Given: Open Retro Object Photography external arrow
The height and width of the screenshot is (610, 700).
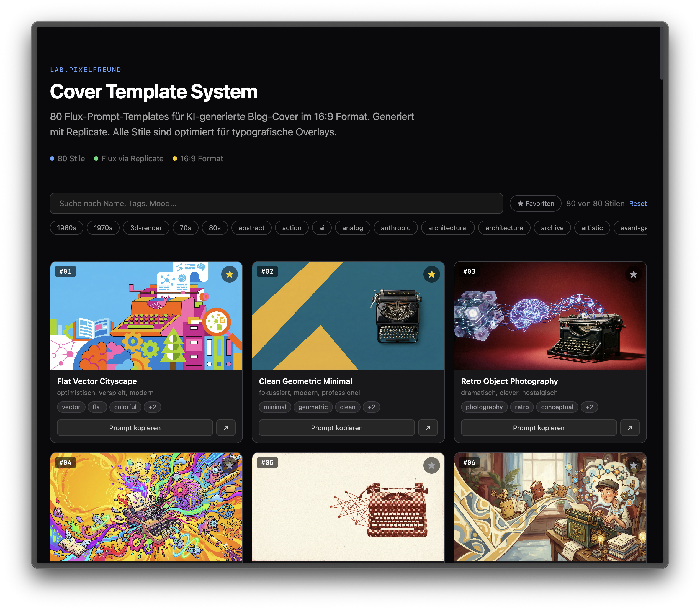Looking at the screenshot, I should pos(630,428).
